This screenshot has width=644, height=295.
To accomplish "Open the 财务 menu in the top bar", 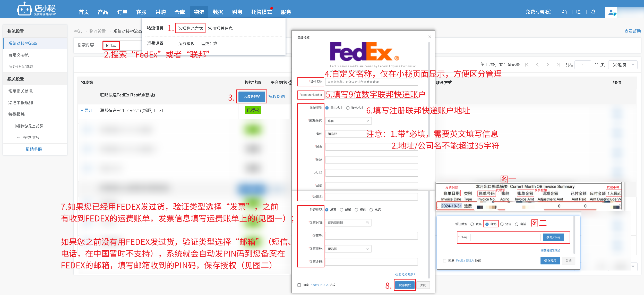I will (x=237, y=12).
